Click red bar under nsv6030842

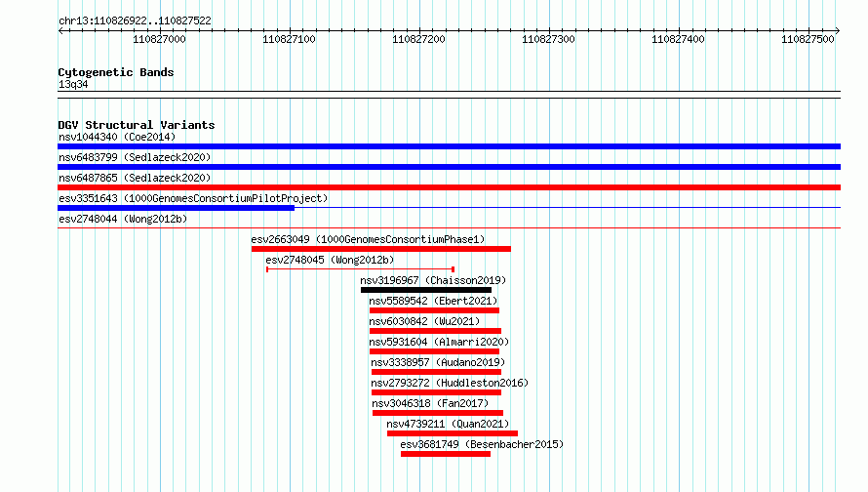pyautogui.click(x=435, y=331)
